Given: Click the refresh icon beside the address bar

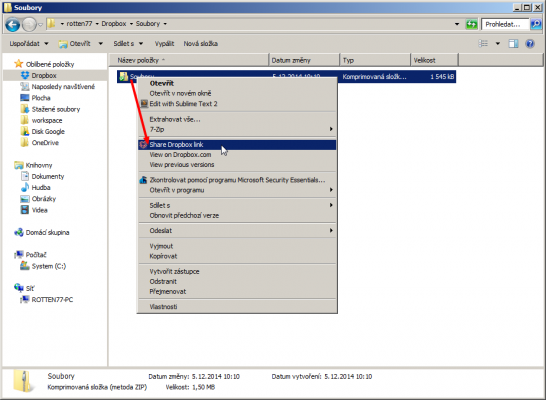Looking at the screenshot, I should (x=471, y=24).
